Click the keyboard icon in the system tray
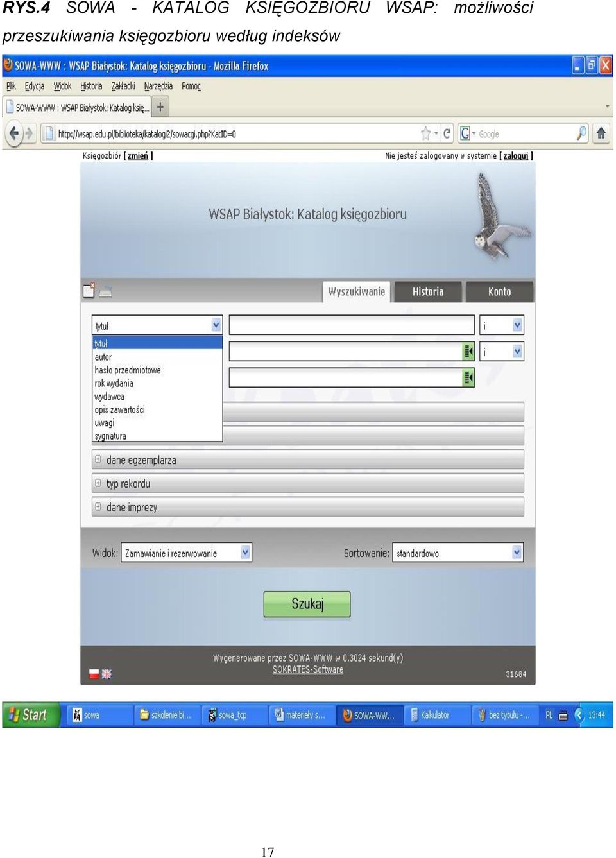Viewport: 616px width, 858px height. tap(563, 716)
